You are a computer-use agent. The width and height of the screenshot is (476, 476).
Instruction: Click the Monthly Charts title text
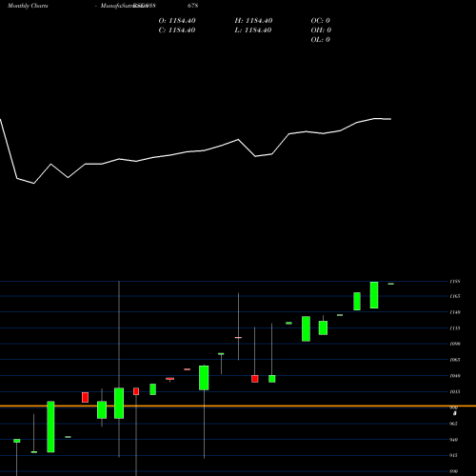coord(28,6)
